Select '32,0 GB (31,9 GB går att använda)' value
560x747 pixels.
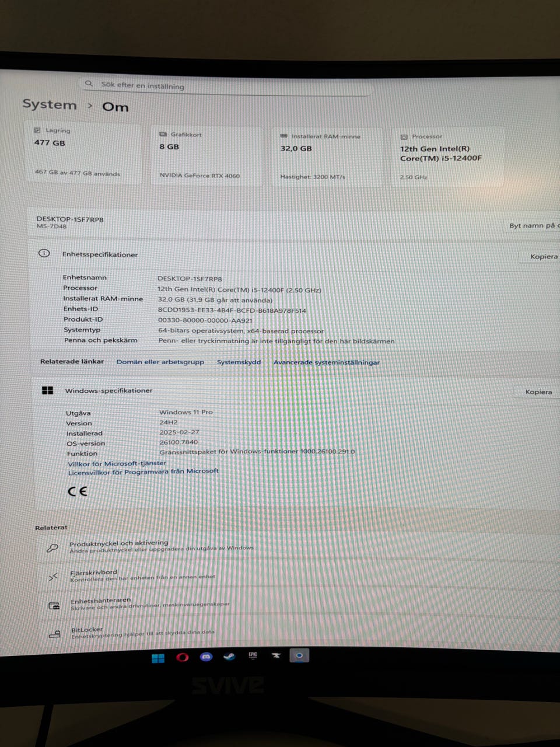pyautogui.click(x=215, y=300)
